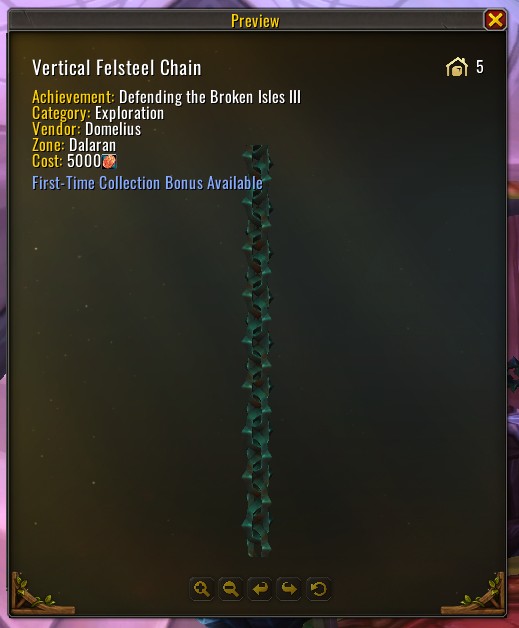Reset the preview camera view
The width and height of the screenshot is (519, 628).
(318, 589)
